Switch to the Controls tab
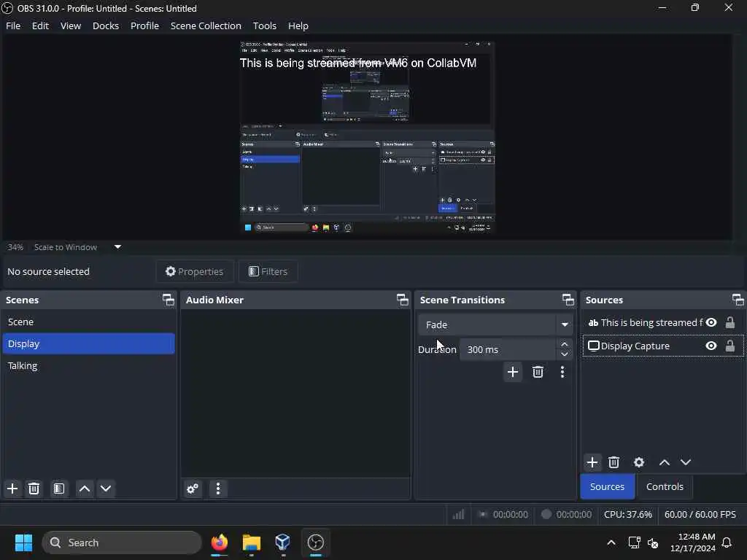Image resolution: width=747 pixels, height=560 pixels. [665, 486]
